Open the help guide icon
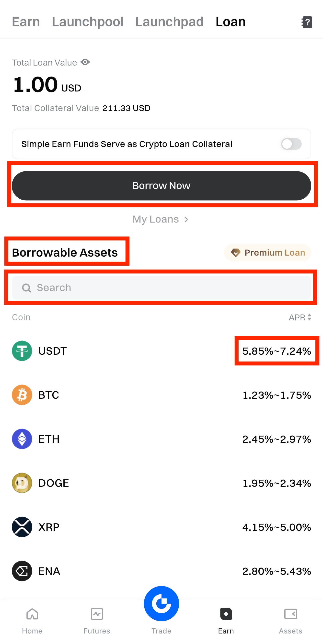This screenshot has width=323, height=644. point(307,22)
